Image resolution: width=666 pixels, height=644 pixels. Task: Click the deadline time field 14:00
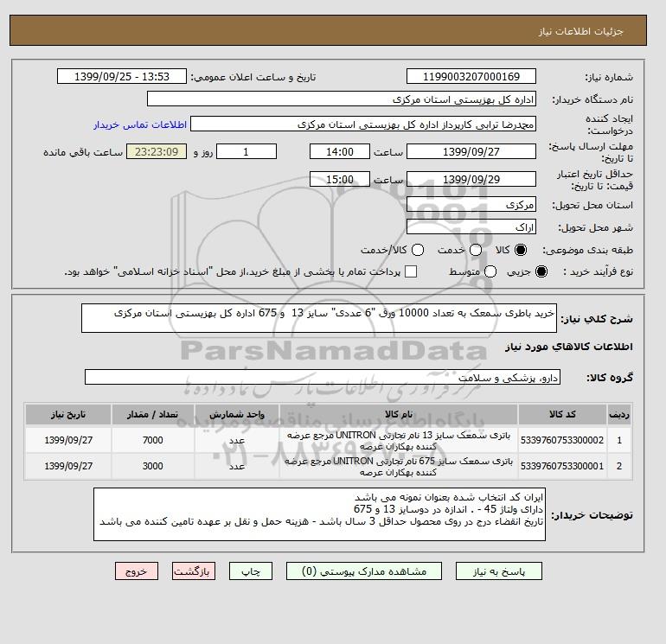coord(340,151)
